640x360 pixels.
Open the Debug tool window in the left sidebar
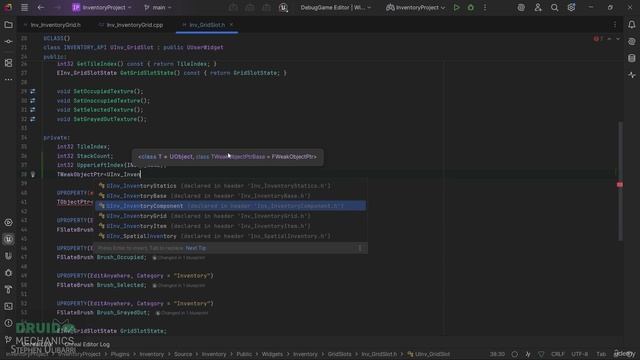click(8, 273)
